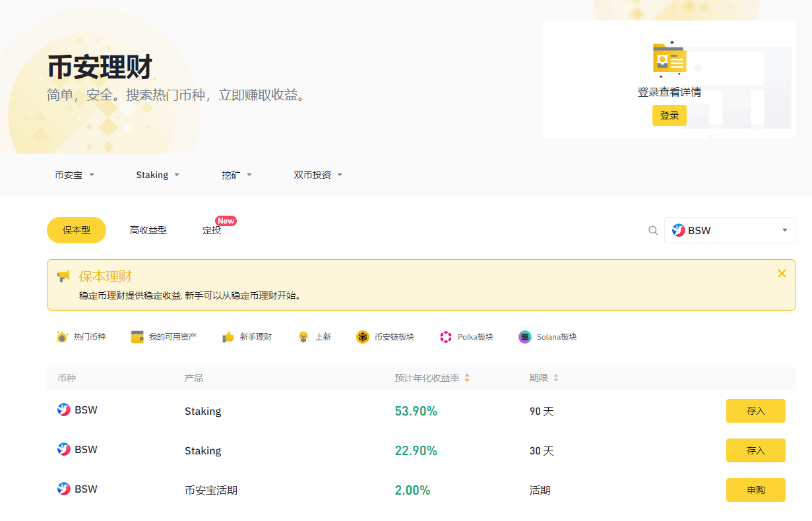Click 申购 for 币安宝活期

(756, 490)
